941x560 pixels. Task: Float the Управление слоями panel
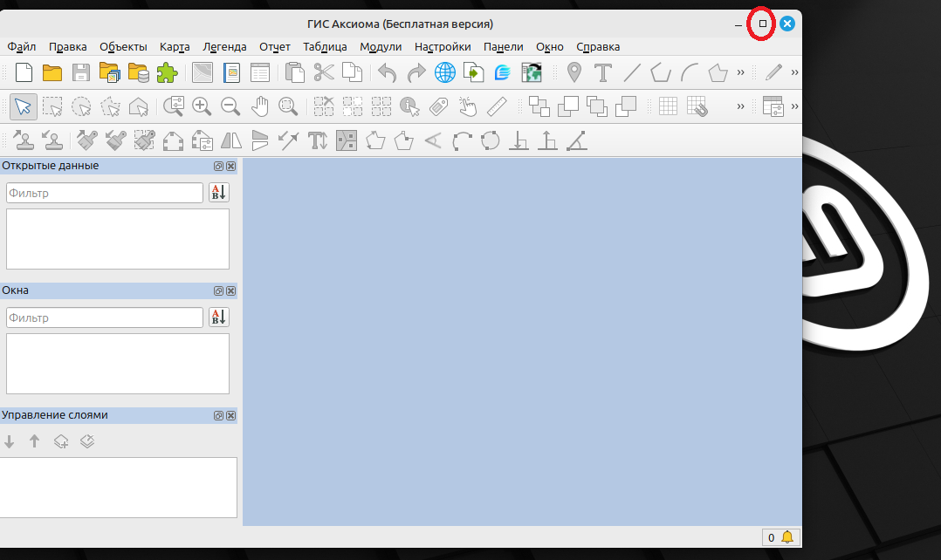[218, 416]
